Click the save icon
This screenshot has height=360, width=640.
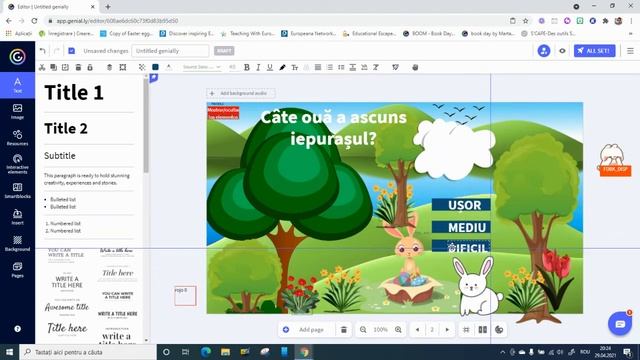[71, 51]
